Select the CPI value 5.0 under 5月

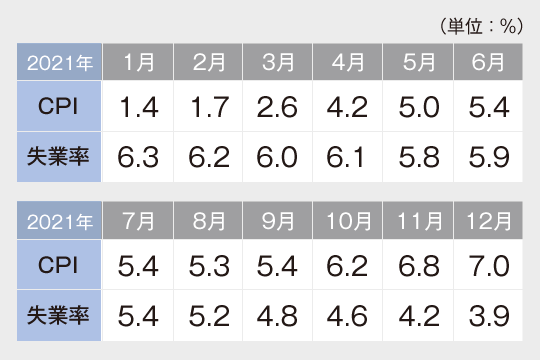pos(418,106)
